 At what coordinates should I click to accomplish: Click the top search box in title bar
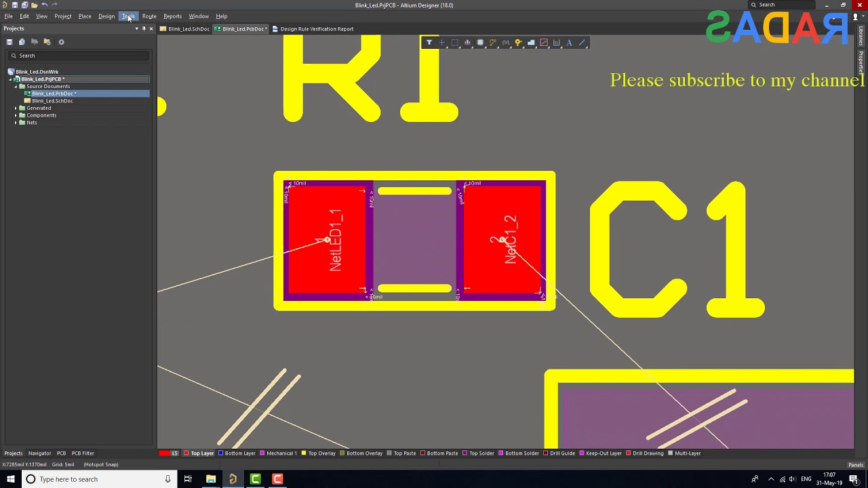780,5
